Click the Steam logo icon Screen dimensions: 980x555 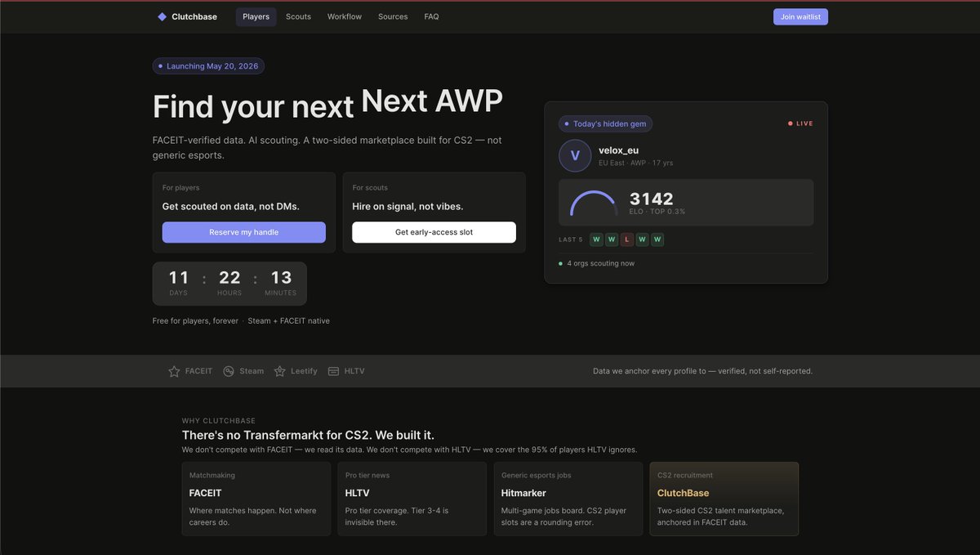[229, 371]
